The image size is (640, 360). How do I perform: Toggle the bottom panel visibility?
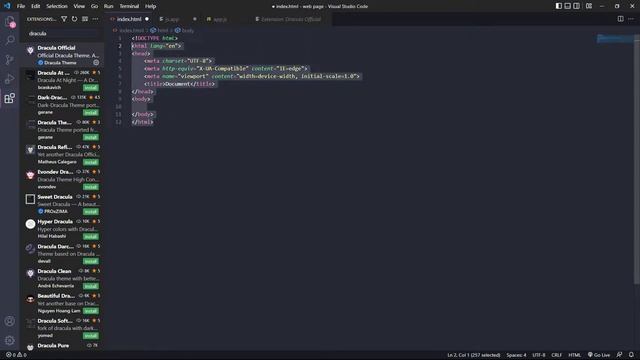click(x=568, y=6)
